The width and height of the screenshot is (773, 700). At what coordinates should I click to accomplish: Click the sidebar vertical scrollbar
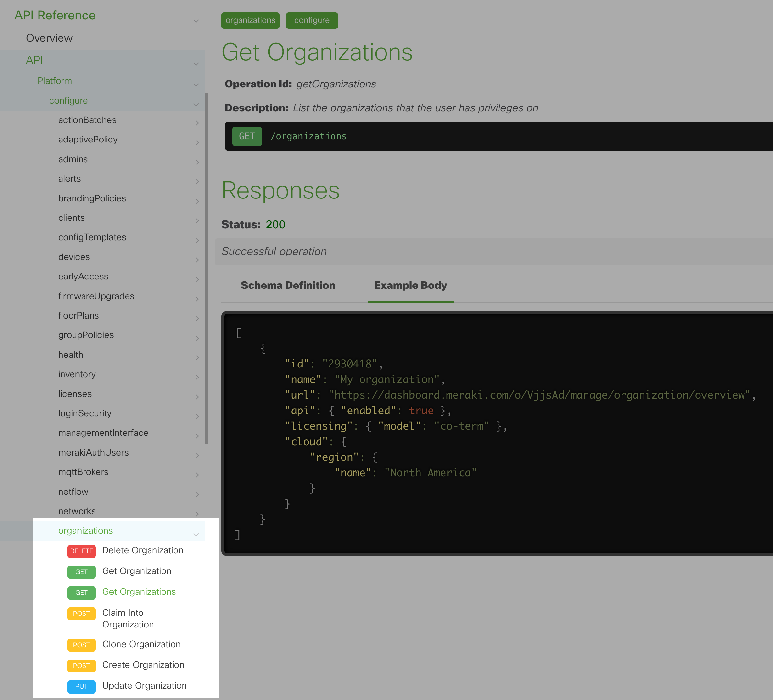(206, 268)
